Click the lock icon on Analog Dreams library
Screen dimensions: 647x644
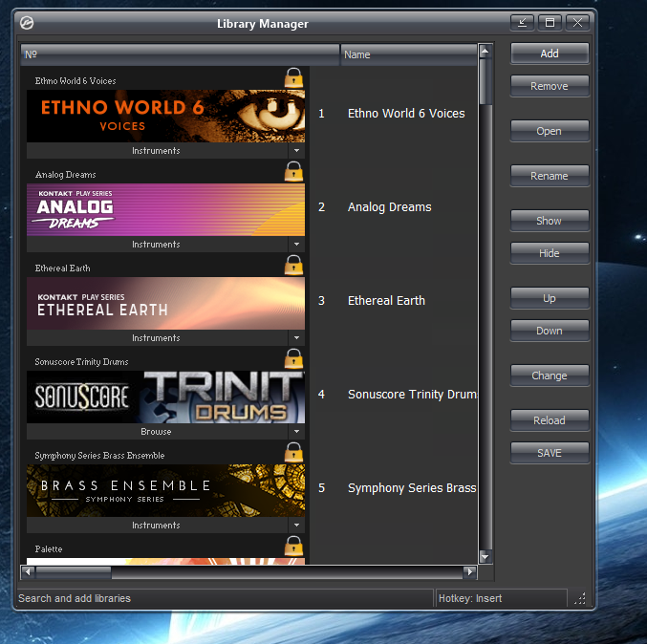point(293,172)
